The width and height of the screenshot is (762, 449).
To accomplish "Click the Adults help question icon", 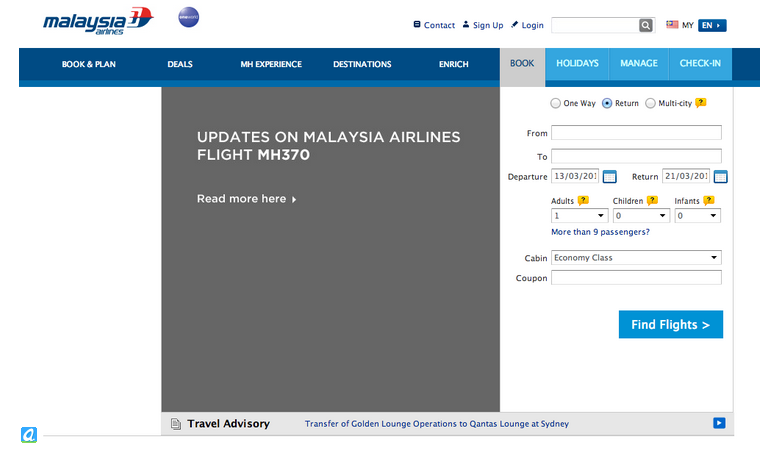I will pos(583,200).
